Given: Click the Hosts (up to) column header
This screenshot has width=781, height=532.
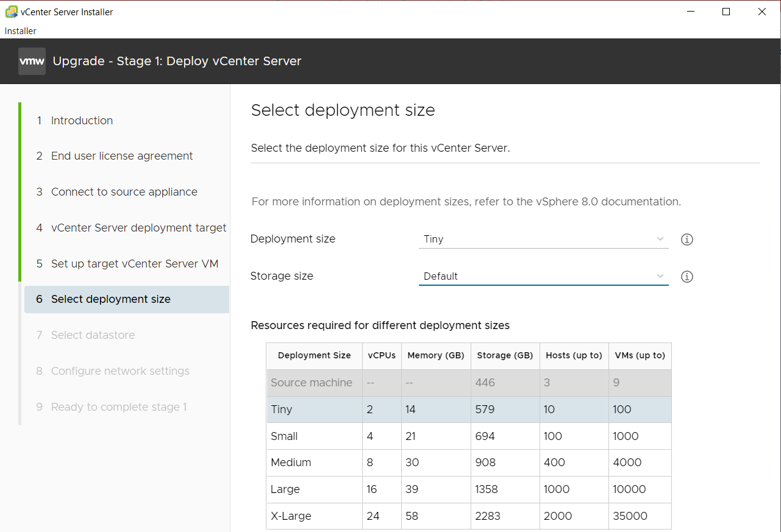Looking at the screenshot, I should point(574,355).
